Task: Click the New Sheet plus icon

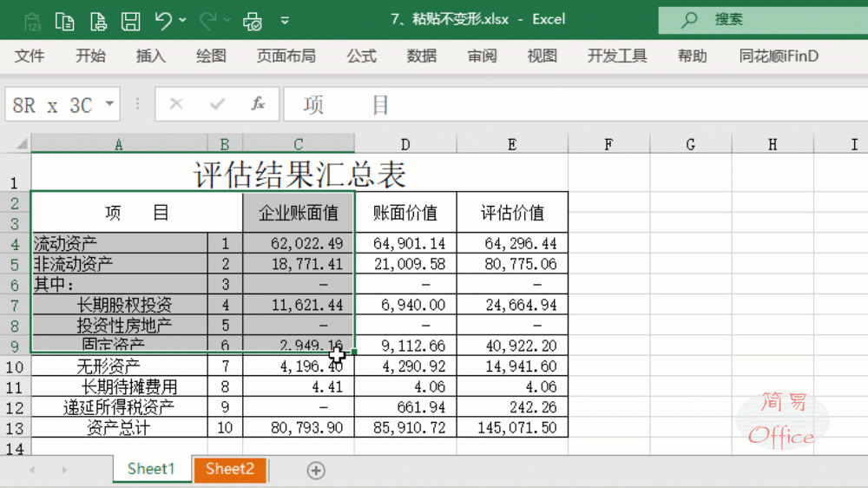Action: (316, 471)
